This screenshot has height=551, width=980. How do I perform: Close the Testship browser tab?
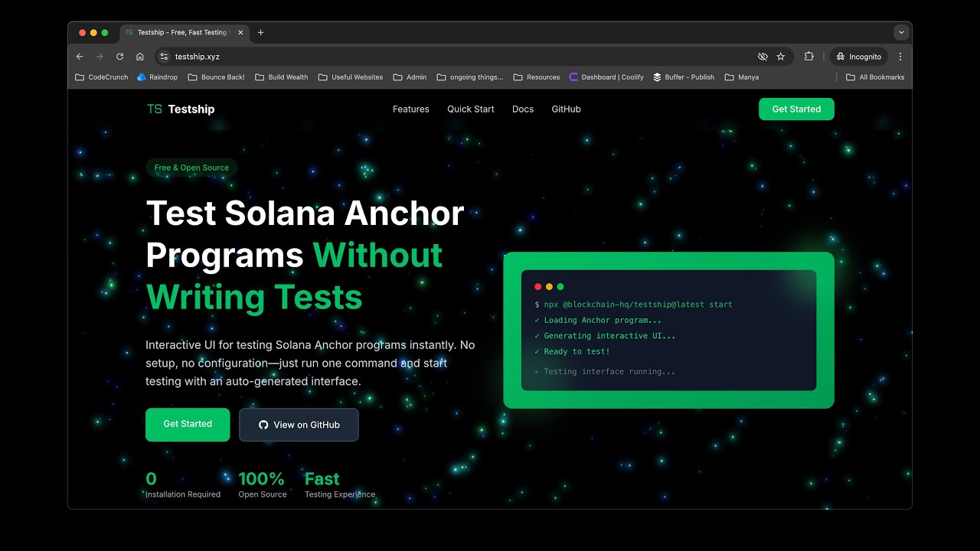point(240,33)
